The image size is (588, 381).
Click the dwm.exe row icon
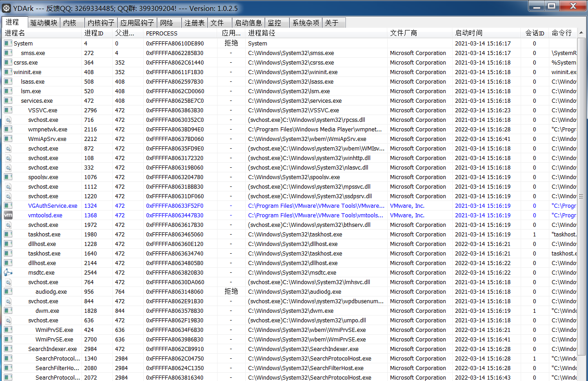8,311
